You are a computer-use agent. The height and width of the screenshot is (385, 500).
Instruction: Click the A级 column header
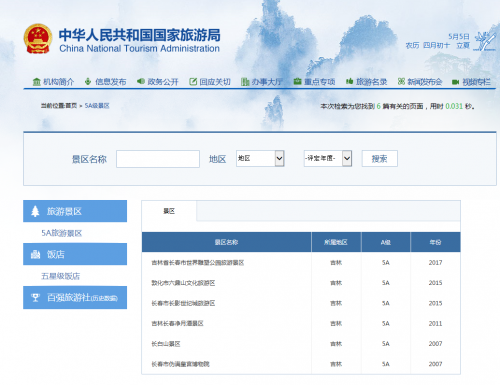pos(386,242)
